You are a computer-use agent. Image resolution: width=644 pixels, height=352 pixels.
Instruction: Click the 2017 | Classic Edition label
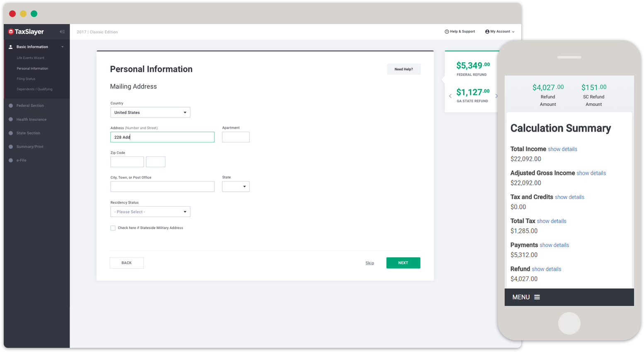coord(97,32)
